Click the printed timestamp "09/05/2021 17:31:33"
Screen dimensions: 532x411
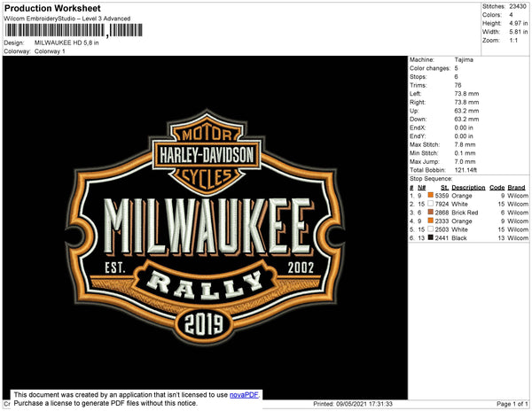364,404
